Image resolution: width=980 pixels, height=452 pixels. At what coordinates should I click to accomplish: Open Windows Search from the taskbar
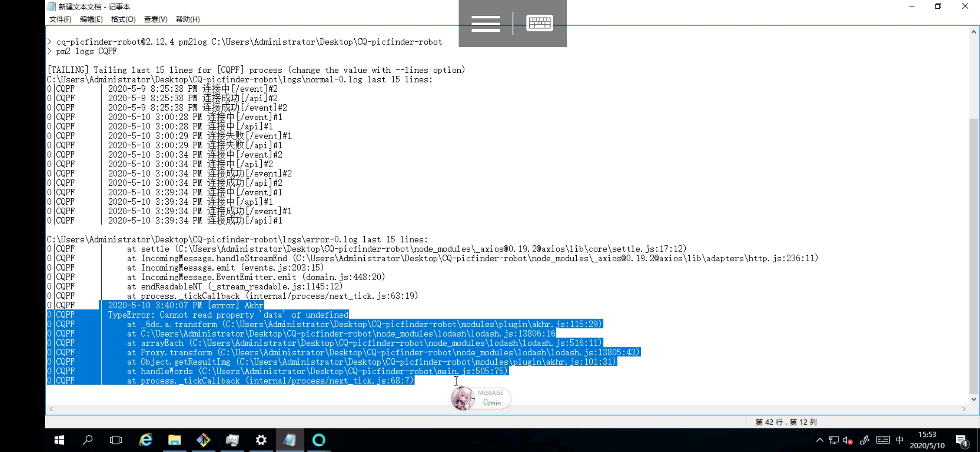point(88,440)
